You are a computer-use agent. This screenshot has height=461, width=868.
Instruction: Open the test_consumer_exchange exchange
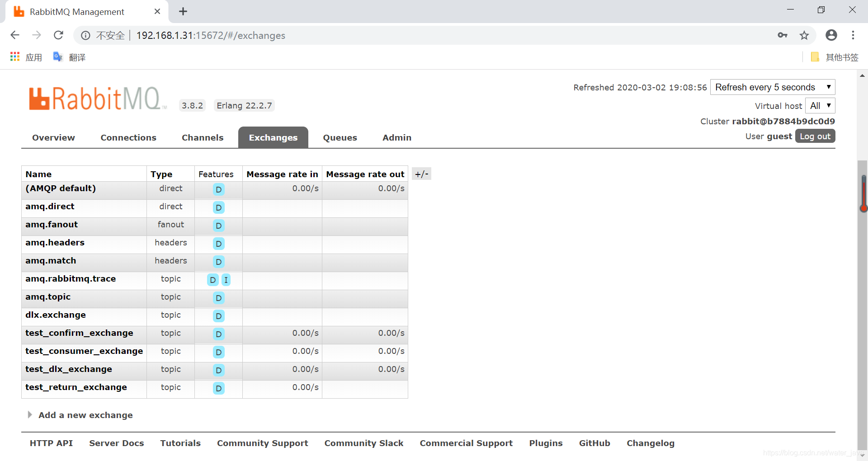(84, 351)
